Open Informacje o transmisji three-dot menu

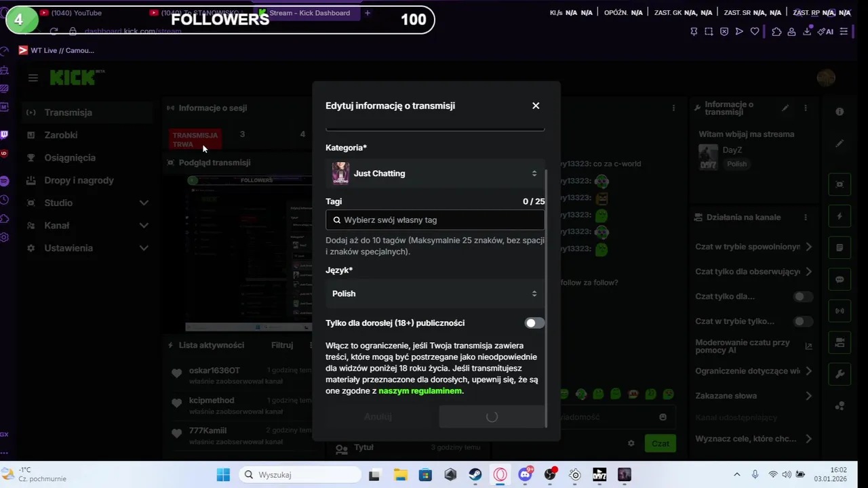[x=806, y=108]
